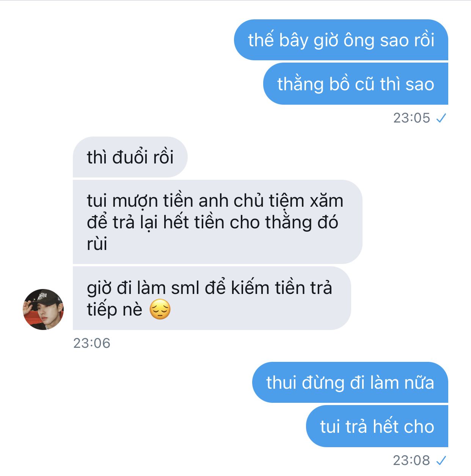Click the word 'mượn' in gray bubble
Screen dimensions: 471x476
135,201
